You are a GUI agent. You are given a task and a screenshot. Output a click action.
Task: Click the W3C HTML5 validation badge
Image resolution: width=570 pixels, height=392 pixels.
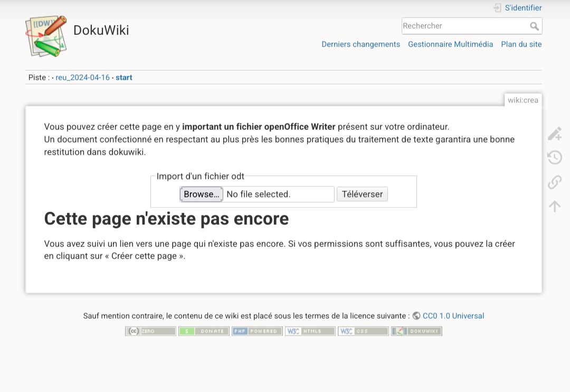[x=310, y=331]
